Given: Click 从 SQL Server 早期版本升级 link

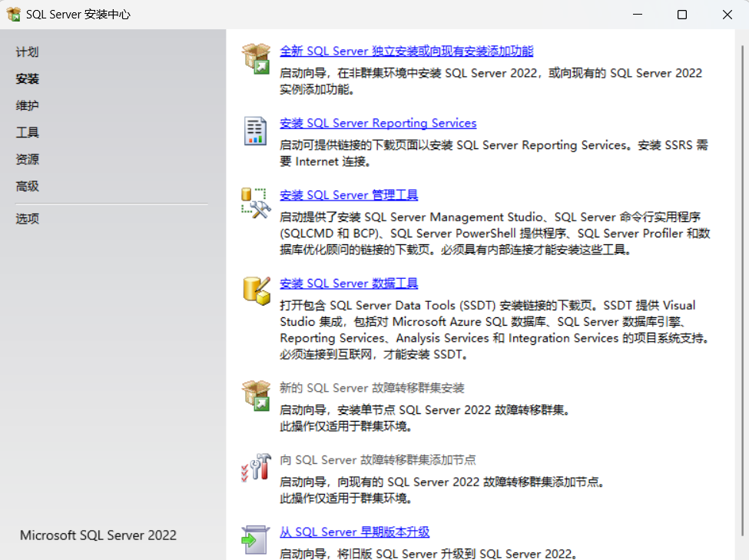Looking at the screenshot, I should pos(354,532).
